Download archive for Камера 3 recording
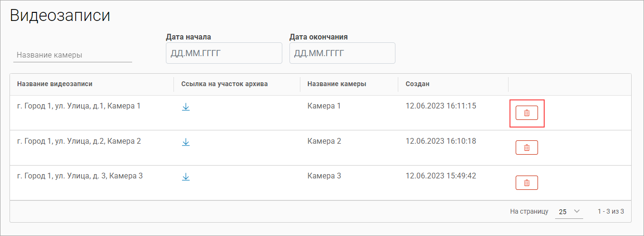This screenshot has height=236, width=644. coord(186,177)
